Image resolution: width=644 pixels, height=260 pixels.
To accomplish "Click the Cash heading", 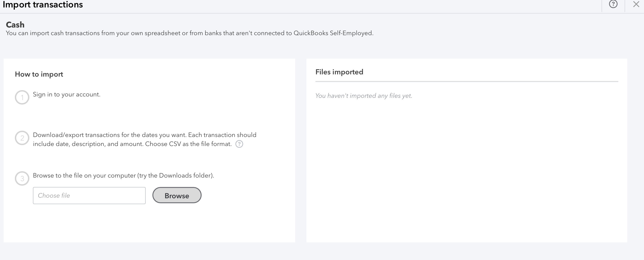I will [x=15, y=25].
